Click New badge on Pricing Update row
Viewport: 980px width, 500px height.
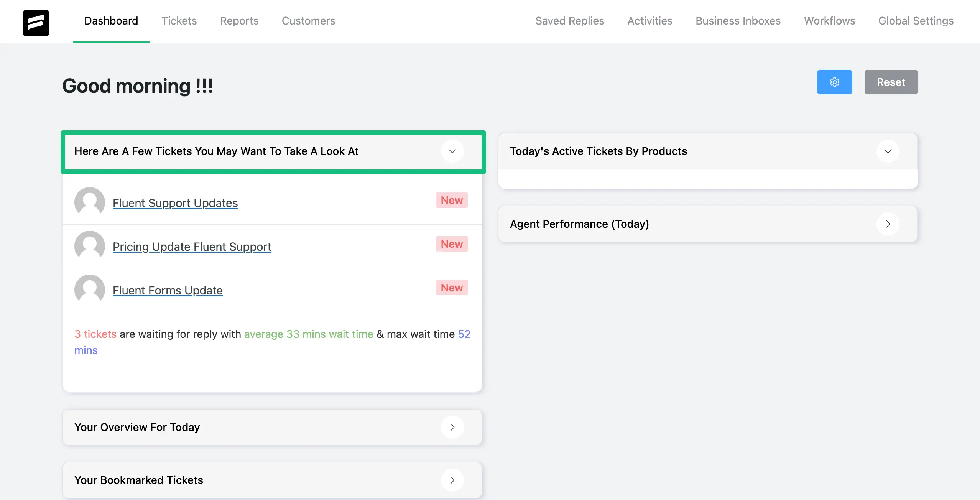click(x=452, y=244)
